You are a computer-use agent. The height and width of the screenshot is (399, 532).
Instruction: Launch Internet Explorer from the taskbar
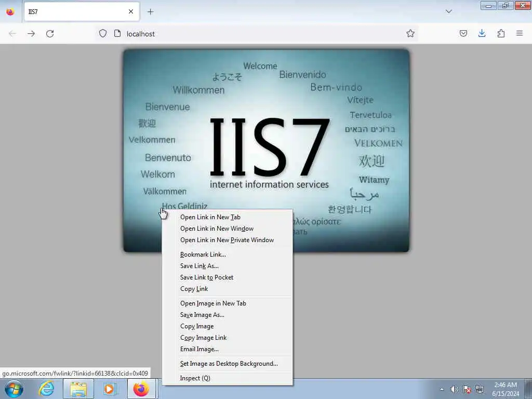tap(46, 389)
